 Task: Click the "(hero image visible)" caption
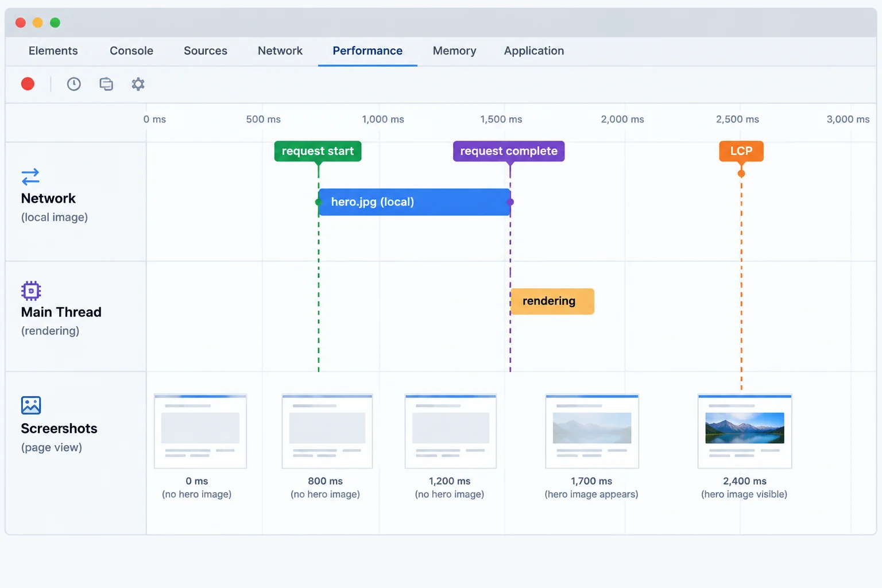click(x=744, y=494)
